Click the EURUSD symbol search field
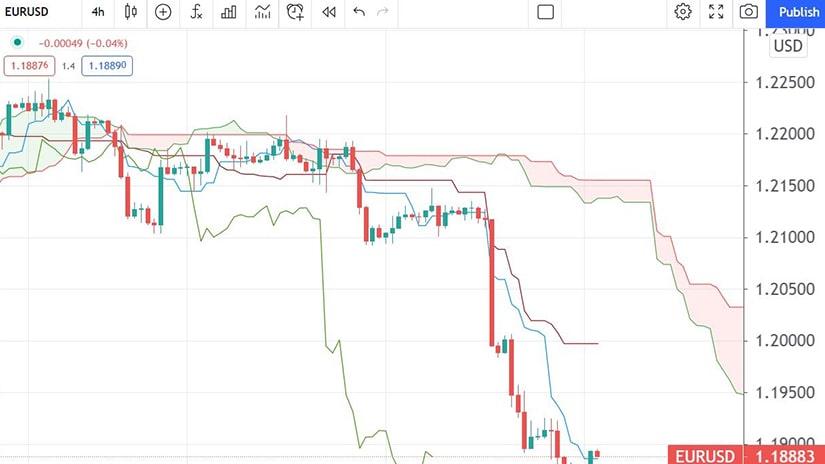The height and width of the screenshot is (464, 825). pyautogui.click(x=30, y=12)
